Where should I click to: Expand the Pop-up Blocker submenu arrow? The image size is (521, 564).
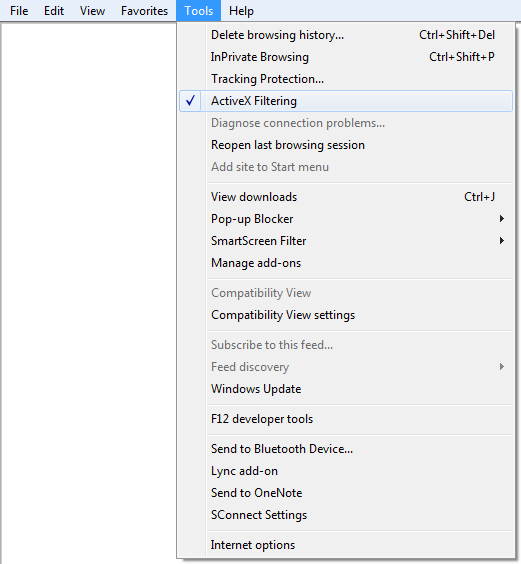tap(502, 218)
